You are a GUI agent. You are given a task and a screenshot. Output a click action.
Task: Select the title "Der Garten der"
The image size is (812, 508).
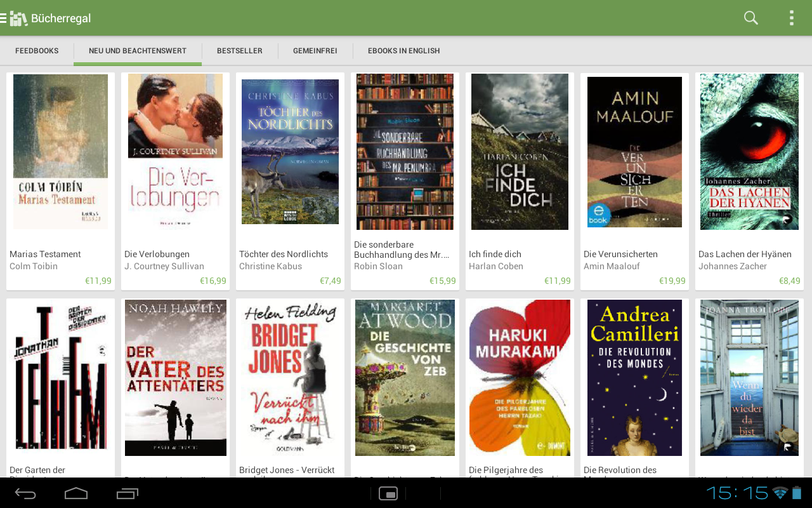[37, 470]
